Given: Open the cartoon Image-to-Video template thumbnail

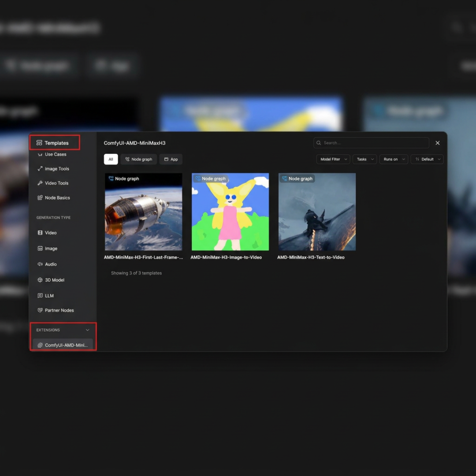Looking at the screenshot, I should (x=230, y=212).
